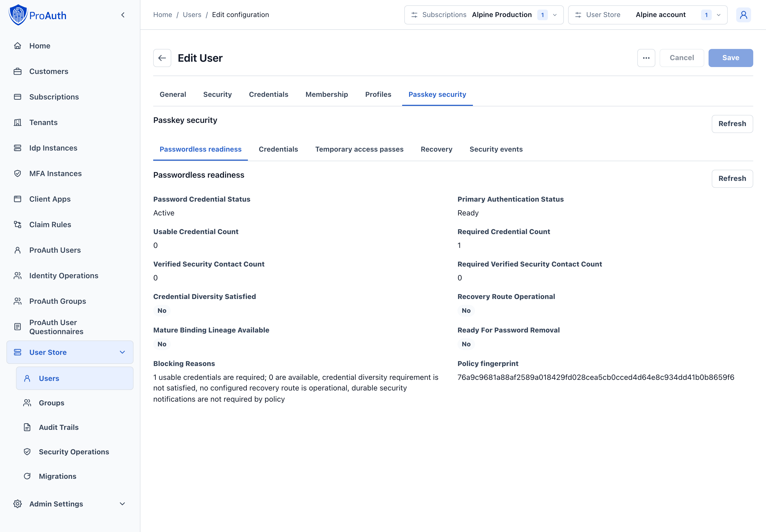Screen dimensions: 766x532
Task: Select the Temporary access passes sub-tab
Action: pyautogui.click(x=359, y=149)
